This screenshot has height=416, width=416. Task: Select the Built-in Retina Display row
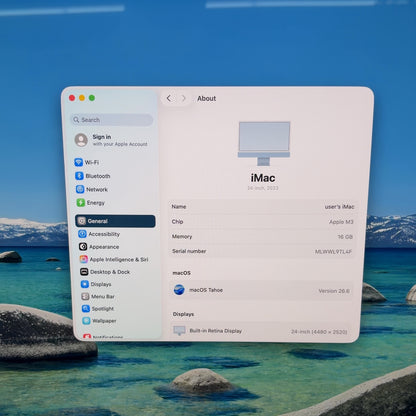pos(261,331)
